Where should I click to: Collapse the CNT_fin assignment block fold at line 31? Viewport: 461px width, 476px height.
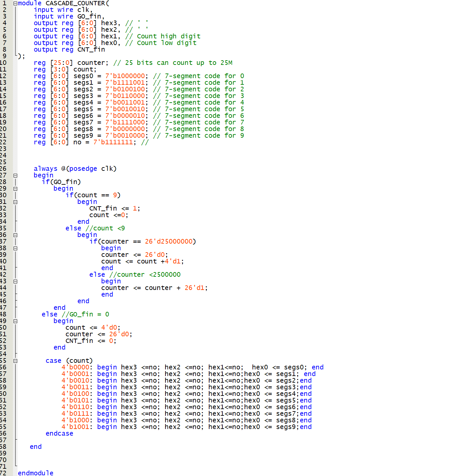15,202
